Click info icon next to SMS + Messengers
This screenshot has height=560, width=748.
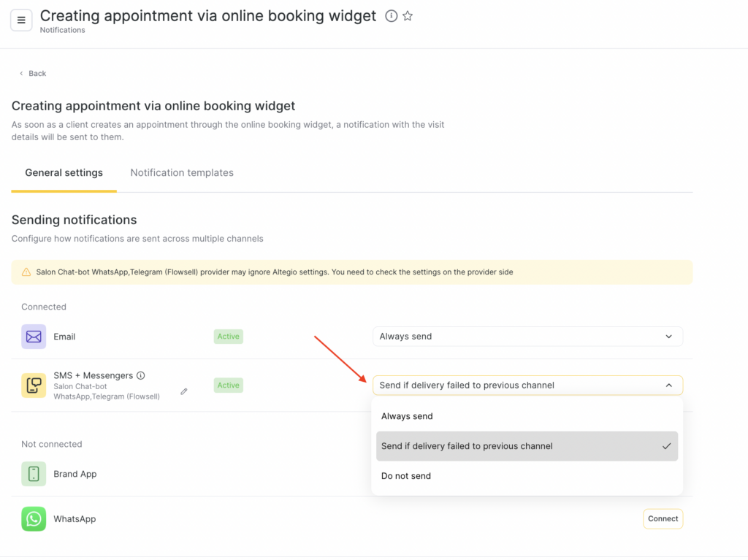click(141, 375)
